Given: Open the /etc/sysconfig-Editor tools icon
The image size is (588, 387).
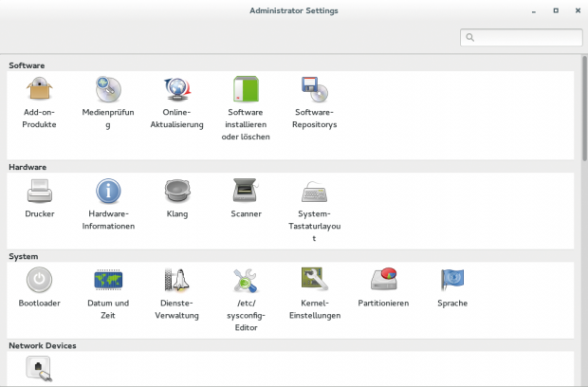Looking at the screenshot, I should pyautogui.click(x=246, y=281).
